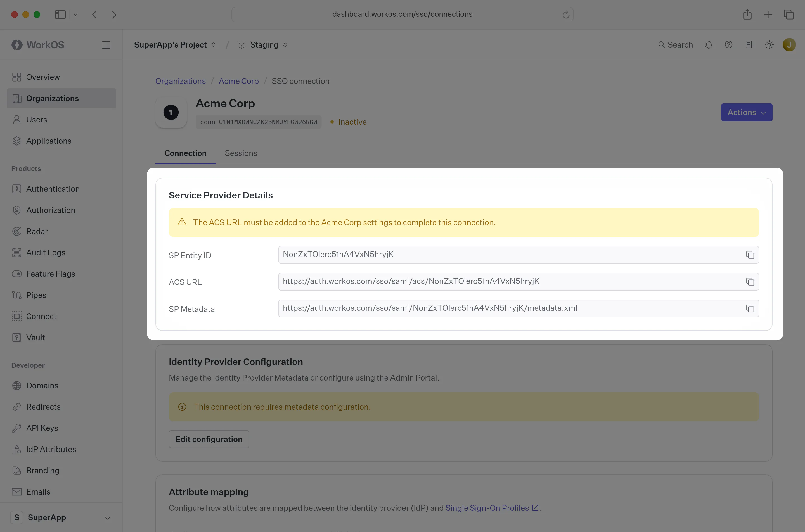The width and height of the screenshot is (805, 532).
Task: Click the Safari share icon
Action: 747,15
